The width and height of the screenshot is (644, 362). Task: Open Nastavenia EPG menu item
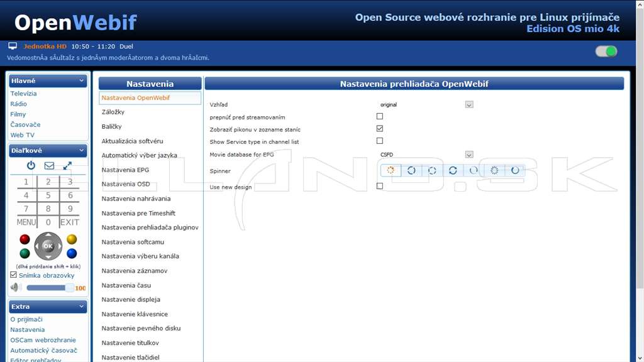(125, 170)
